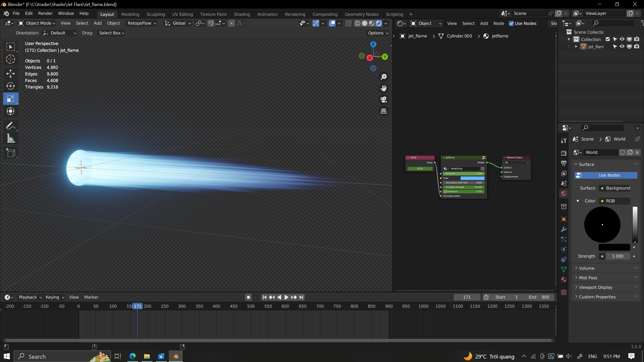Open the Render menu
The image size is (644, 362).
click(x=45, y=13)
